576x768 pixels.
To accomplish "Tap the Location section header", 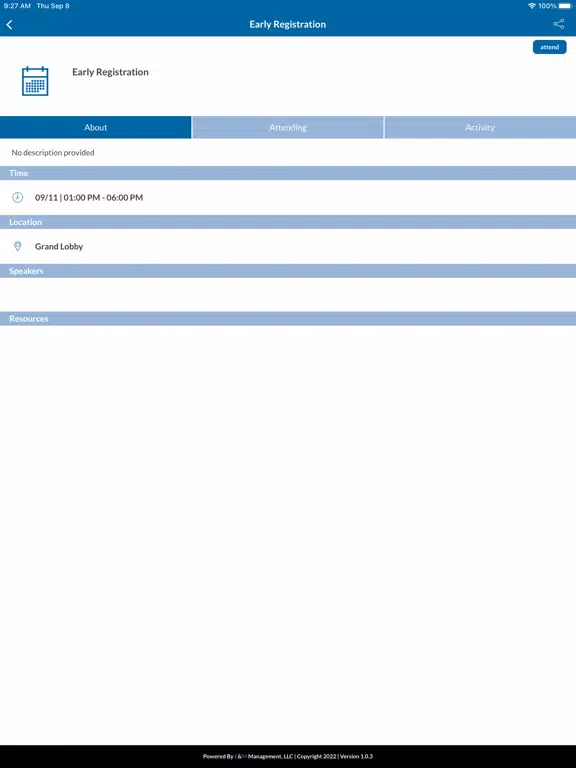I will [x=288, y=222].
